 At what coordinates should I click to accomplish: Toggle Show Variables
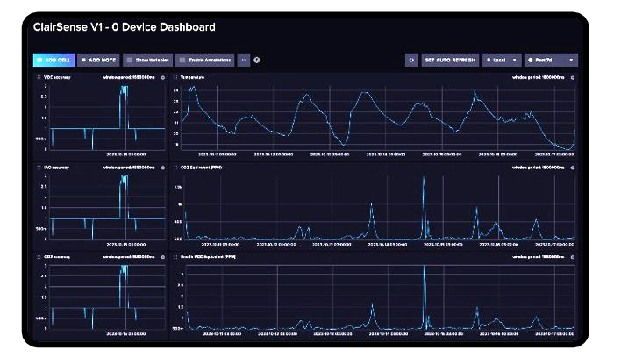click(146, 60)
